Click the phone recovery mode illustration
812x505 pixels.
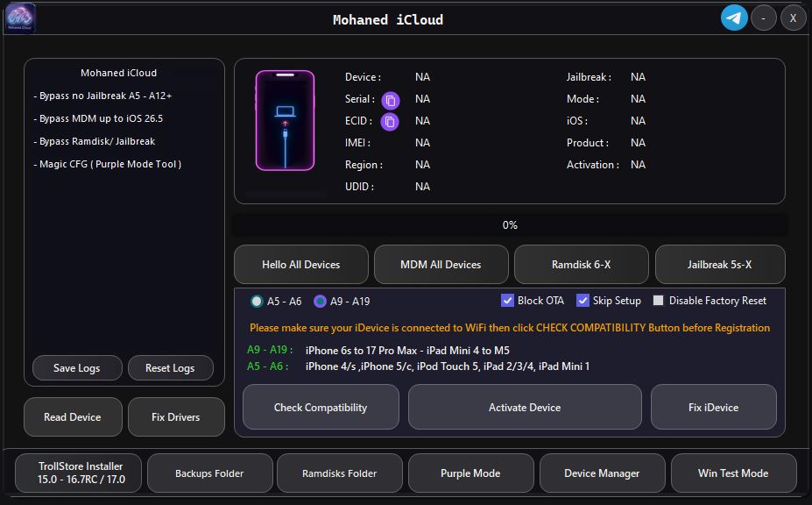(285, 121)
